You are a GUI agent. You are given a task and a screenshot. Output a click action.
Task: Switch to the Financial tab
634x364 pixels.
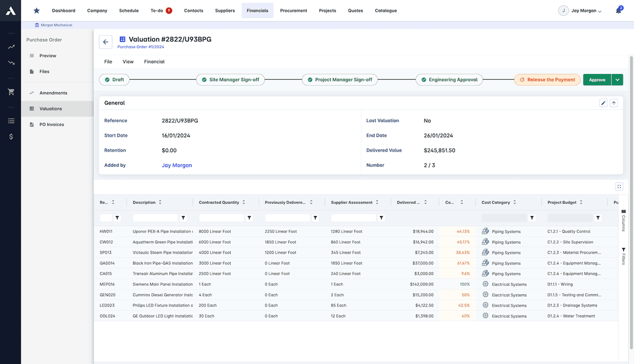pyautogui.click(x=154, y=61)
